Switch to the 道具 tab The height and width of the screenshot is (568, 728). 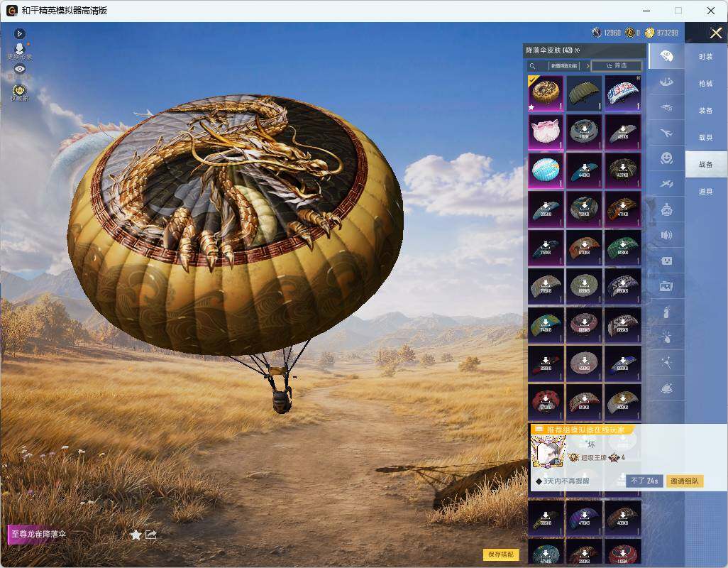click(706, 192)
